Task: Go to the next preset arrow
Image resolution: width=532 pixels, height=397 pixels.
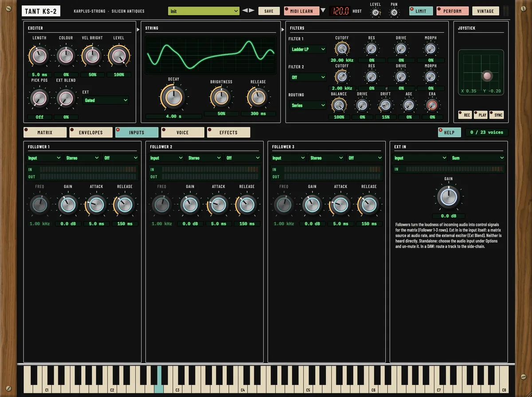Action: (252, 11)
